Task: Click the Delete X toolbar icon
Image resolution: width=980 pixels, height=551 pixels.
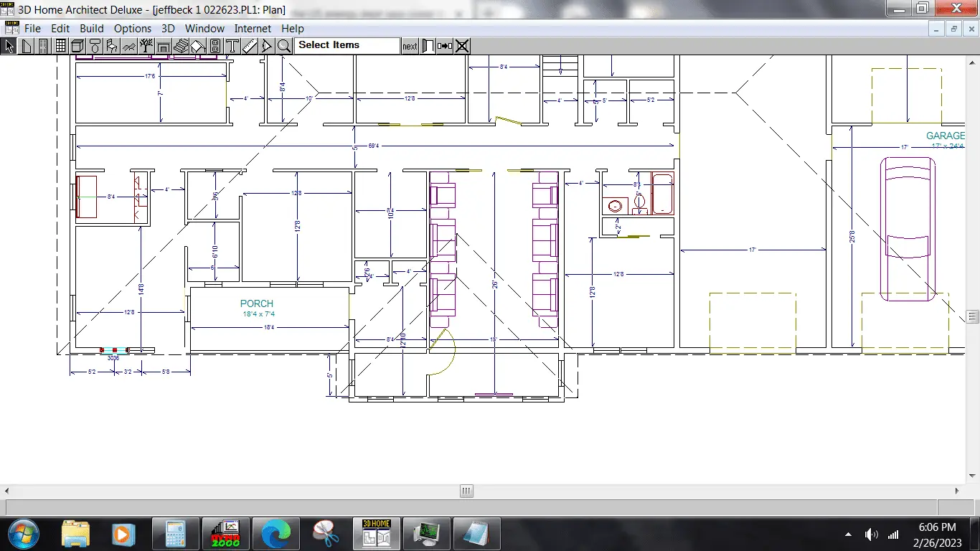Action: point(463,46)
